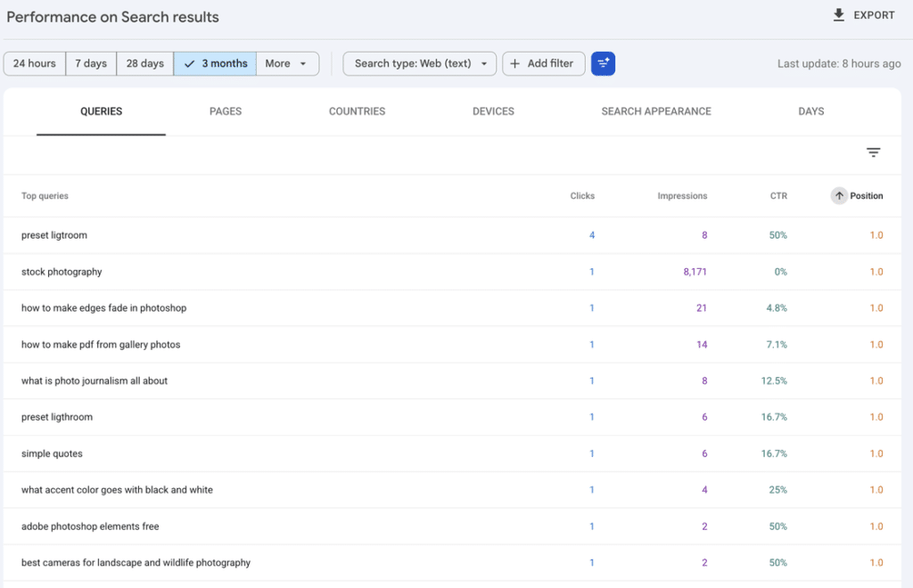This screenshot has height=588, width=913.
Task: Open the query 'preset ligtroom'
Action: (x=54, y=235)
